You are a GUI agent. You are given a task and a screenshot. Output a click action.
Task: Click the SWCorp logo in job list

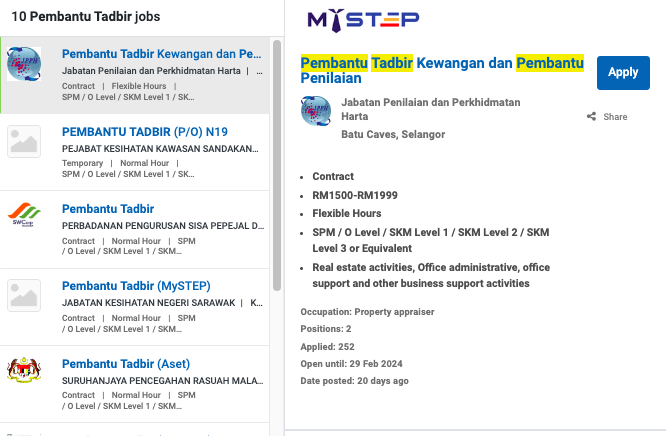[x=24, y=216]
